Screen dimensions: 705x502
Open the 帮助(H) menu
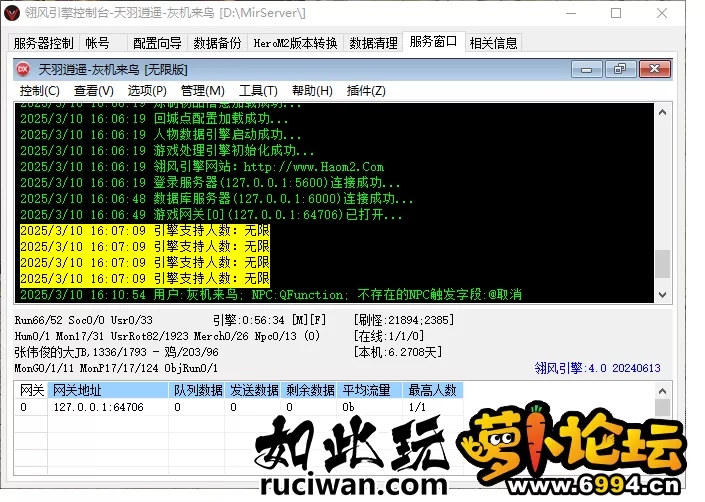tap(312, 91)
